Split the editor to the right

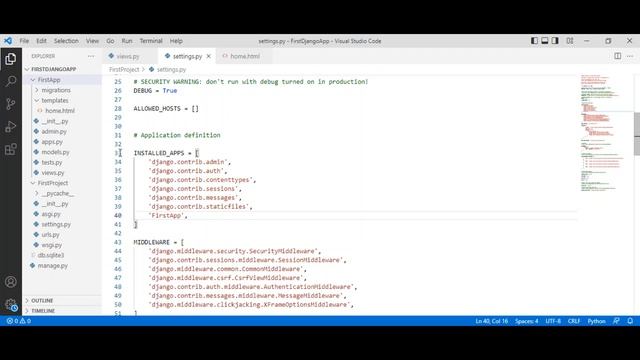pyautogui.click(x=618, y=56)
